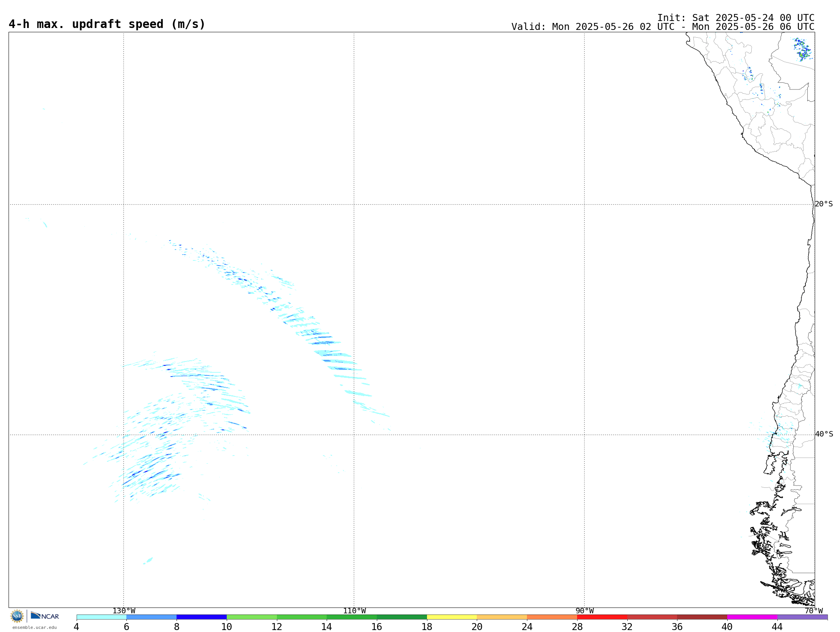Click the yellow 18–20 colorbar swatch
Viewport: 840px width, 632px height.
point(452,617)
